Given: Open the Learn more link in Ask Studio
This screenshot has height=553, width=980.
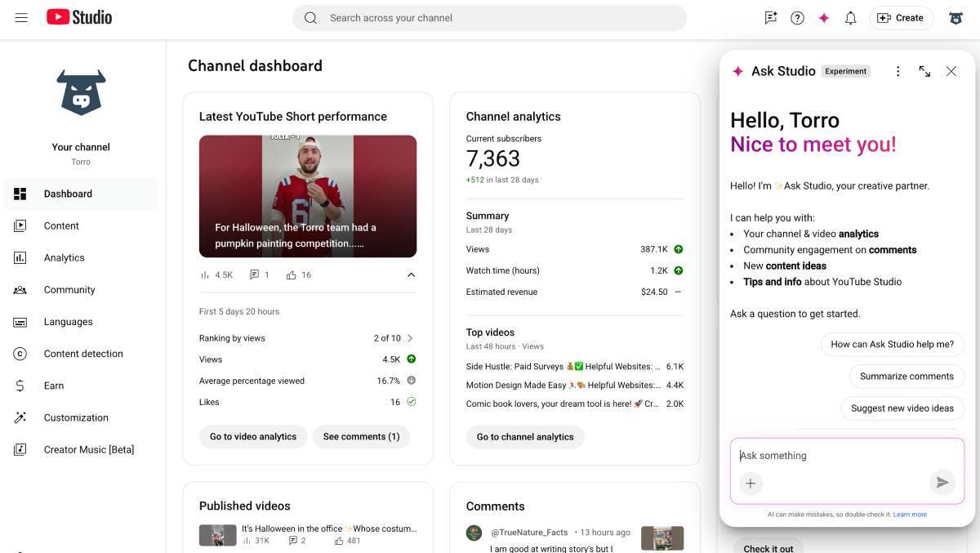Looking at the screenshot, I should tap(909, 514).
